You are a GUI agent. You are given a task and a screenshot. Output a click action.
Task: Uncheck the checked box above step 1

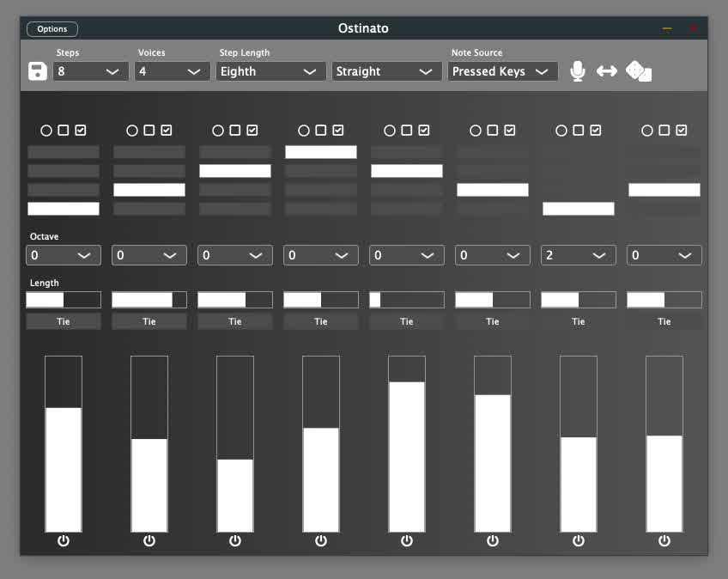coord(81,130)
